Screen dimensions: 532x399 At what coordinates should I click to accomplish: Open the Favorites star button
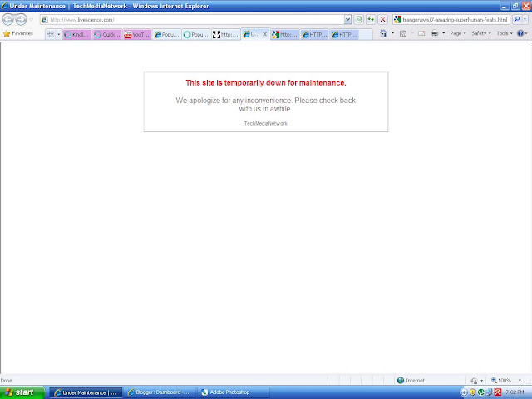click(x=17, y=33)
